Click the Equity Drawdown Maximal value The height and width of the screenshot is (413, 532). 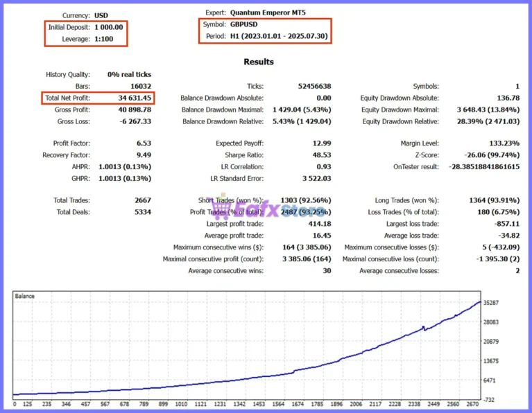pyautogui.click(x=488, y=110)
